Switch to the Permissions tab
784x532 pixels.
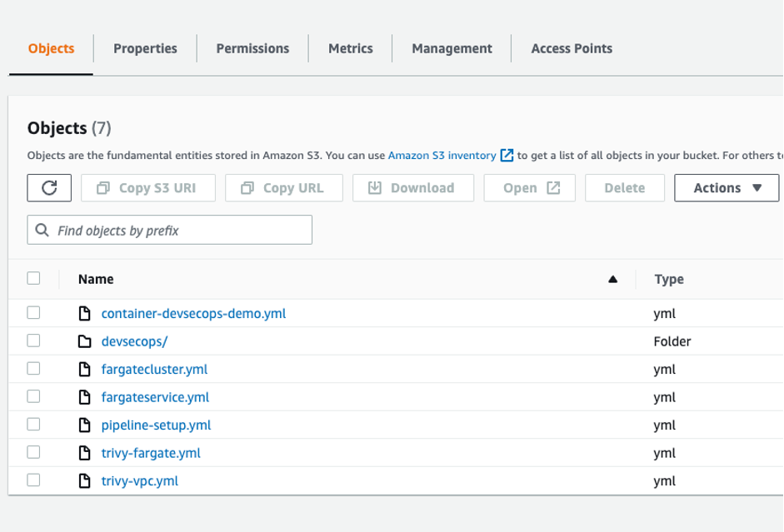point(252,48)
